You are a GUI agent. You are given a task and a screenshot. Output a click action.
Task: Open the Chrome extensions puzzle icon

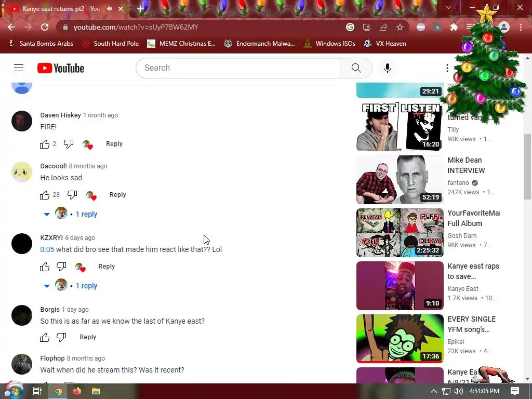(454, 27)
